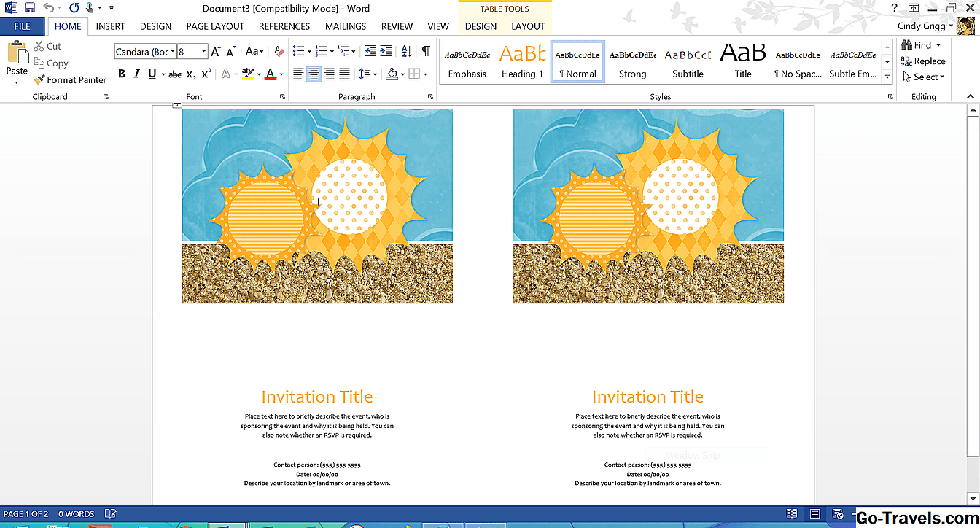Open the Select dropdown in Editing
Screen dimensions: 980x528
924,77
